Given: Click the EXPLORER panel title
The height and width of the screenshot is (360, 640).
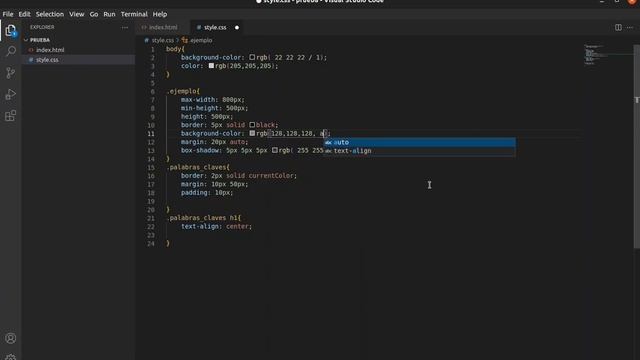Looking at the screenshot, I should pyautogui.click(x=42, y=27).
